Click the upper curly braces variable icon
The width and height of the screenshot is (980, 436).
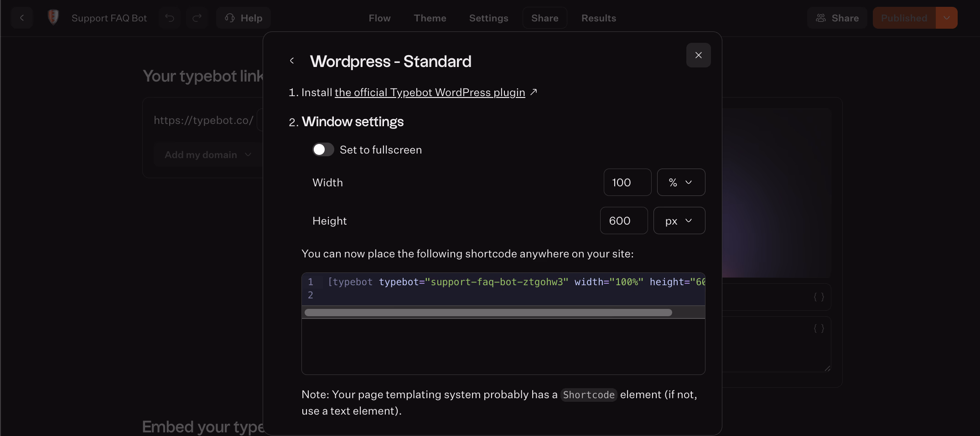point(819,297)
